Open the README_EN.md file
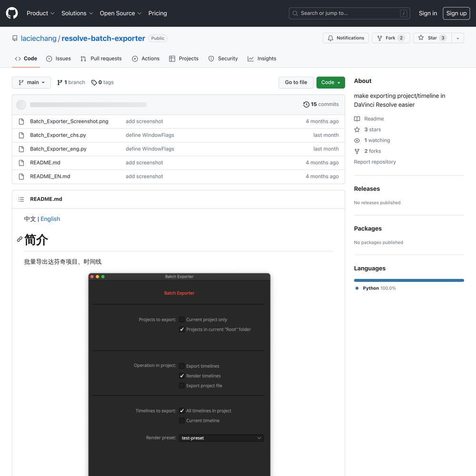This screenshot has height=476, width=476. [50, 177]
